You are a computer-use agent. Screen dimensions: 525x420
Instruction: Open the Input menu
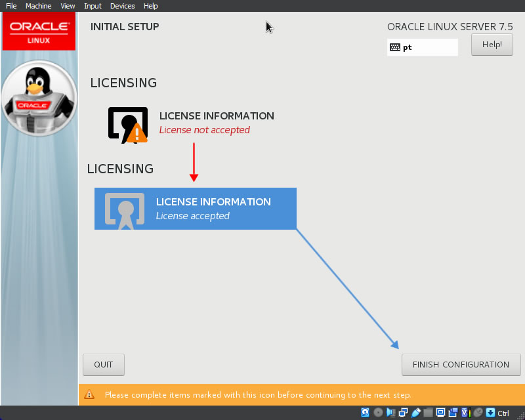[x=93, y=6]
